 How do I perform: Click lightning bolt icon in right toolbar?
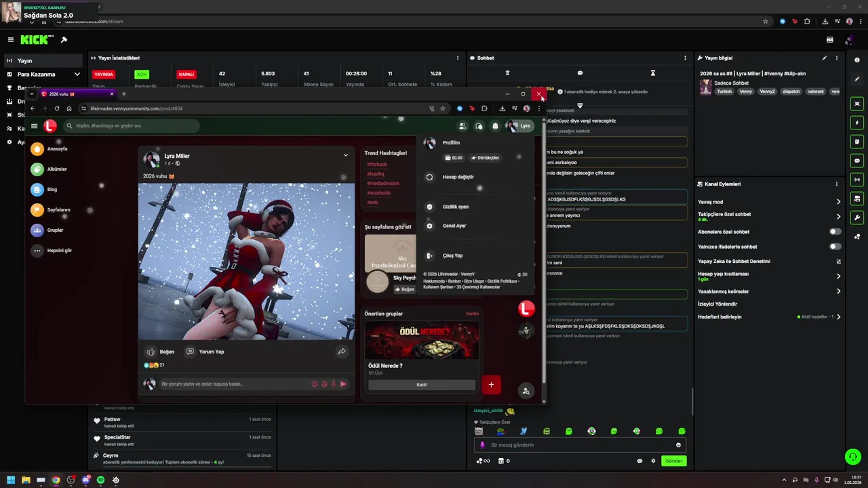[x=857, y=123]
